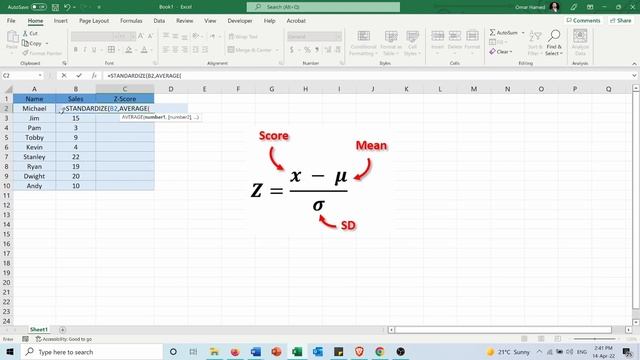The height and width of the screenshot is (360, 640).
Task: Click the Paste clipboard icon
Action: click(x=12, y=37)
